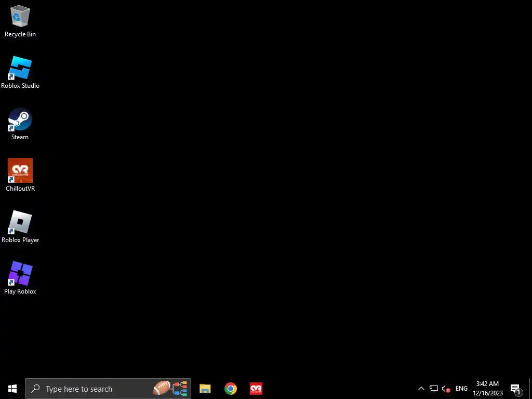
Task: Show hidden system tray icons
Action: (421, 389)
